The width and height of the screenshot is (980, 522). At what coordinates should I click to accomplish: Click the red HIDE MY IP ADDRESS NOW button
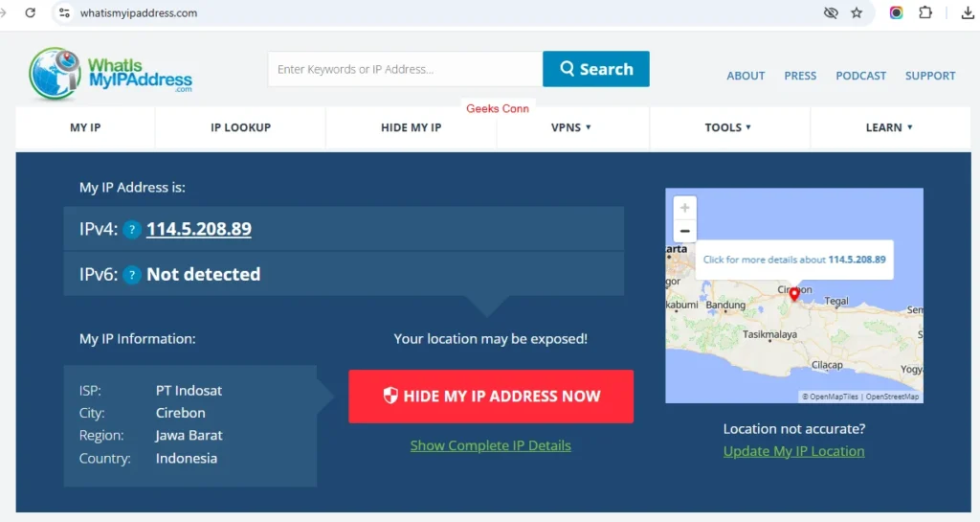pyautogui.click(x=491, y=397)
